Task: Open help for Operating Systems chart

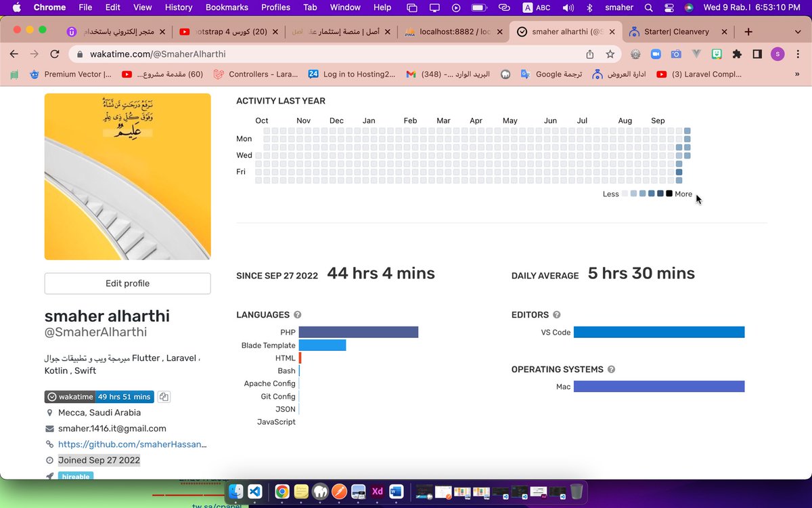Action: [612, 370]
